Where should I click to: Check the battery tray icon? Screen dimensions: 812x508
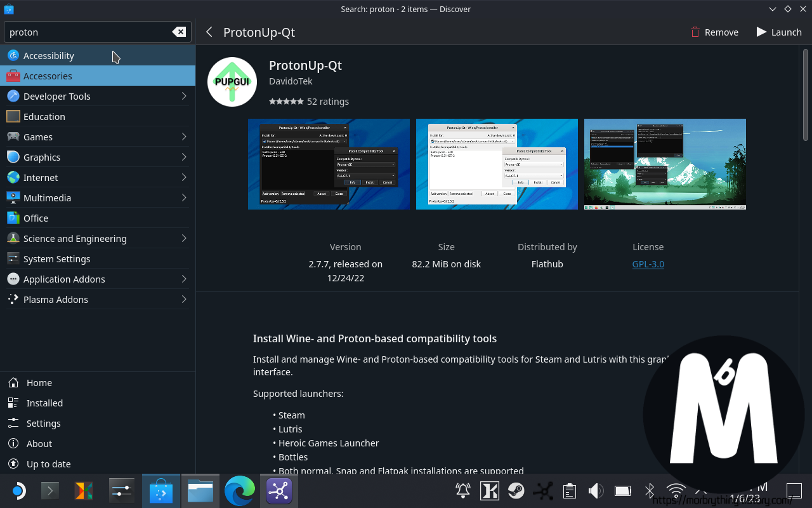[622, 491]
